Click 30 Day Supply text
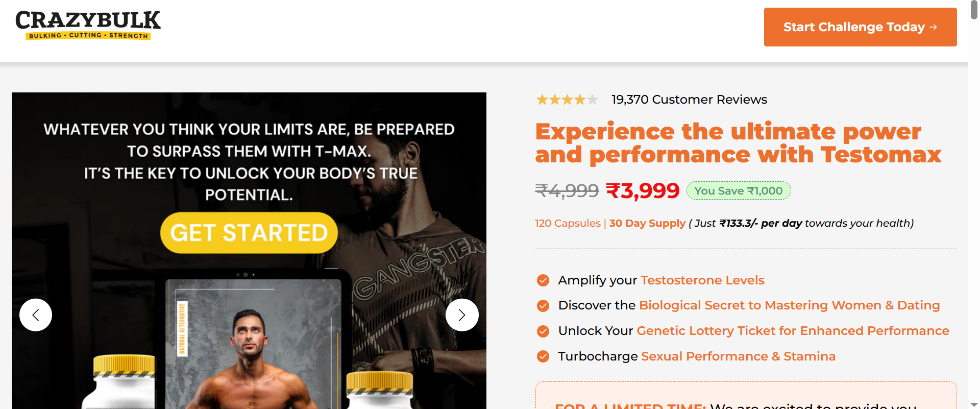 tap(647, 223)
